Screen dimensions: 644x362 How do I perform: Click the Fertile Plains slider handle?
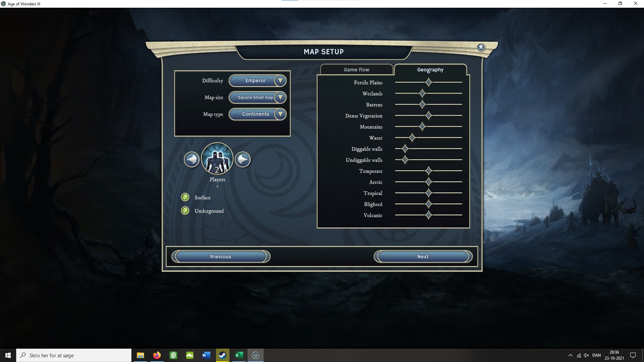(x=429, y=82)
